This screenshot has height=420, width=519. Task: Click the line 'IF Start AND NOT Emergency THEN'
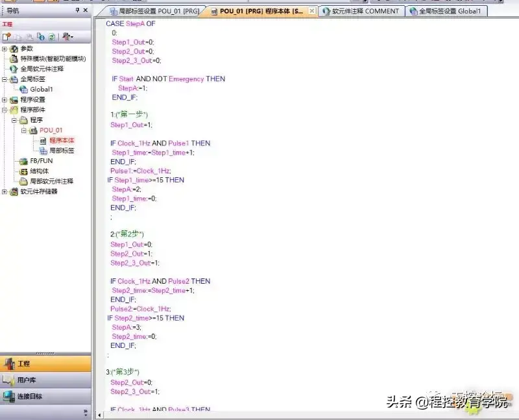pos(169,79)
